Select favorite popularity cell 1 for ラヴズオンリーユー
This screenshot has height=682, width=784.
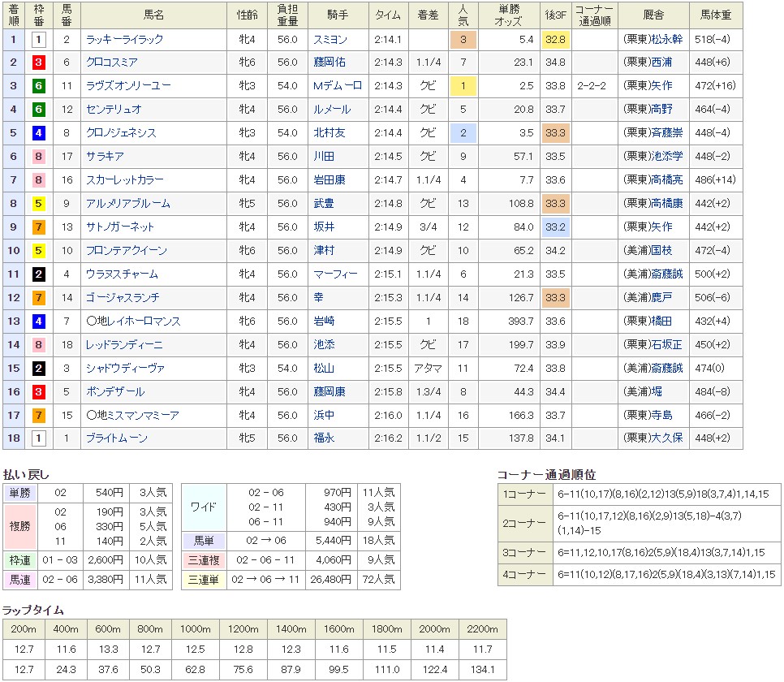[463, 86]
